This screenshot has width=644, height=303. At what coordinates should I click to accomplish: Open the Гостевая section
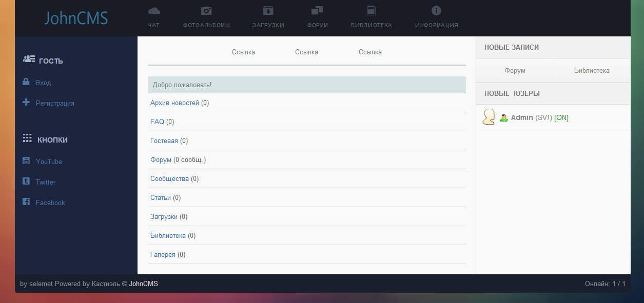[x=164, y=140]
